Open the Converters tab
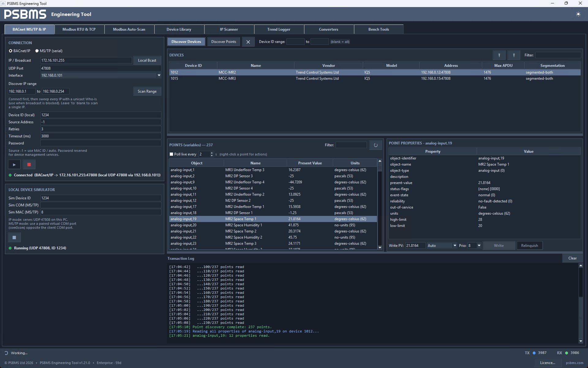Viewport: 588px width, 368px height. [x=329, y=29]
